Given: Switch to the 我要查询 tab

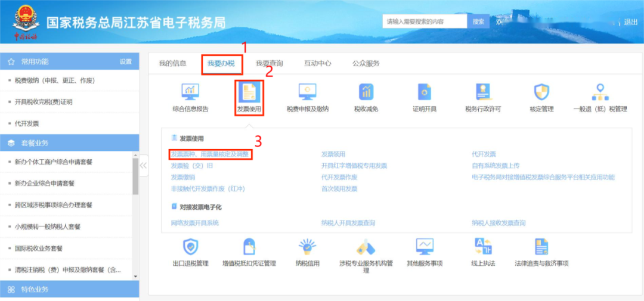Looking at the screenshot, I should pos(270,64).
